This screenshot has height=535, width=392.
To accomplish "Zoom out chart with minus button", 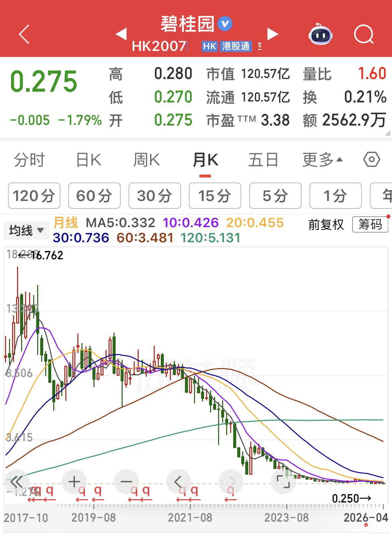I will point(126,482).
